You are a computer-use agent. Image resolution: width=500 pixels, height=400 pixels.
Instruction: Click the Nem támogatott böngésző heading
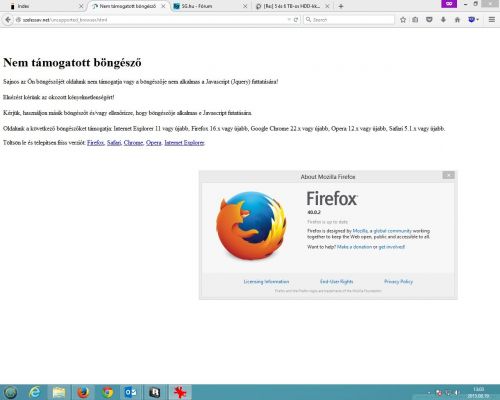click(x=72, y=62)
